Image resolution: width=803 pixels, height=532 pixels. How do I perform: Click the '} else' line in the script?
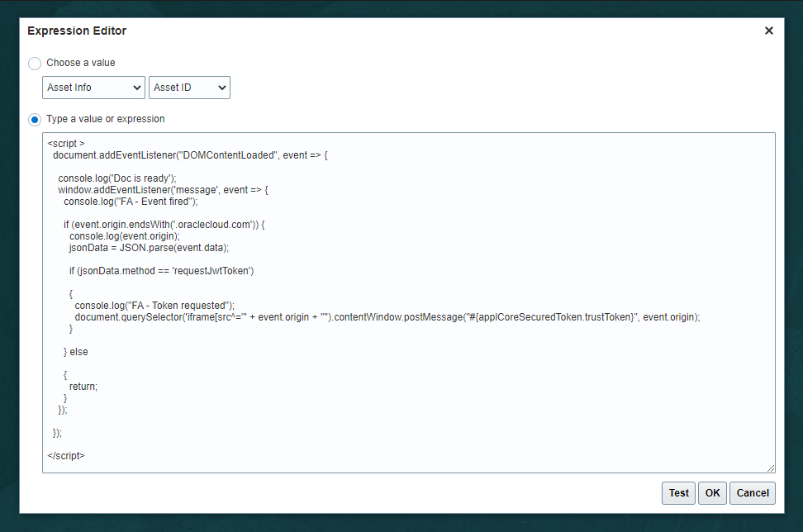(x=76, y=351)
